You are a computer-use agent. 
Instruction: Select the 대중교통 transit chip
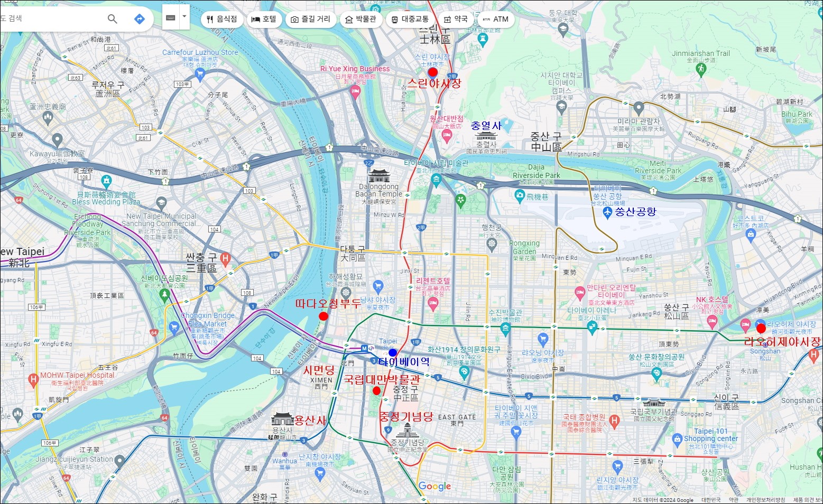410,19
